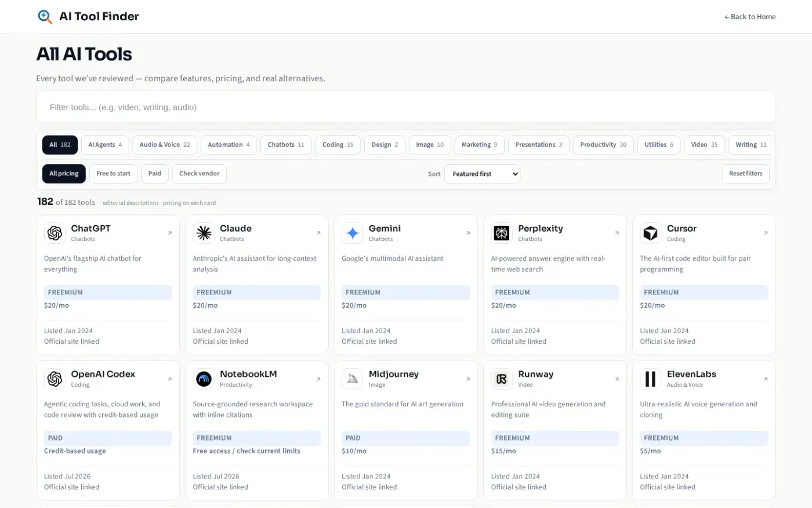The height and width of the screenshot is (508, 812).
Task: Open the Sort dropdown showing Featured first
Action: point(482,174)
